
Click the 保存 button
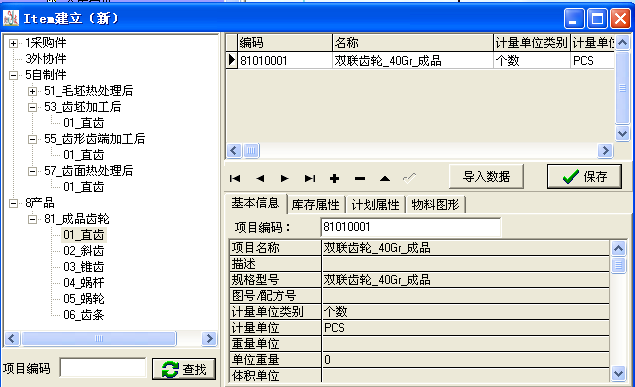point(584,176)
